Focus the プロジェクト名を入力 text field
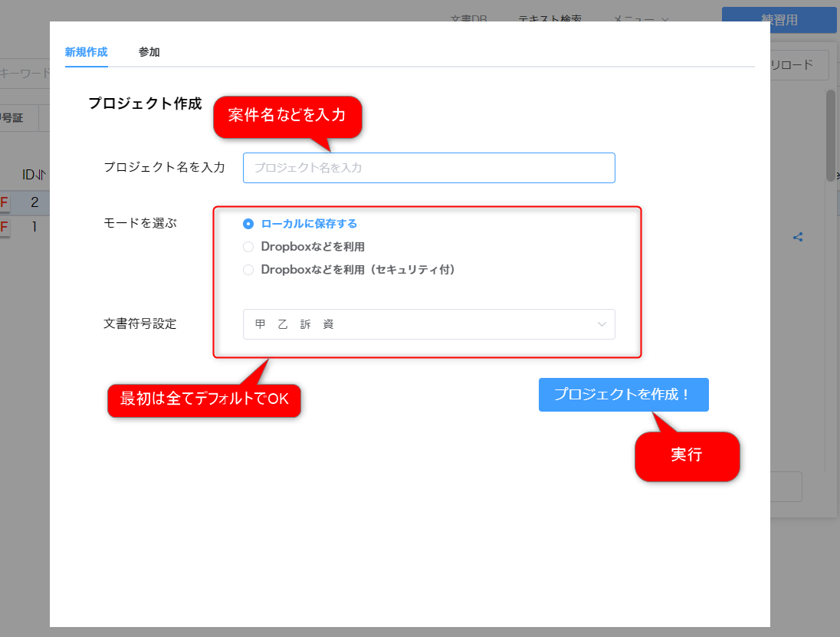Image resolution: width=840 pixels, height=637 pixels. (428, 168)
